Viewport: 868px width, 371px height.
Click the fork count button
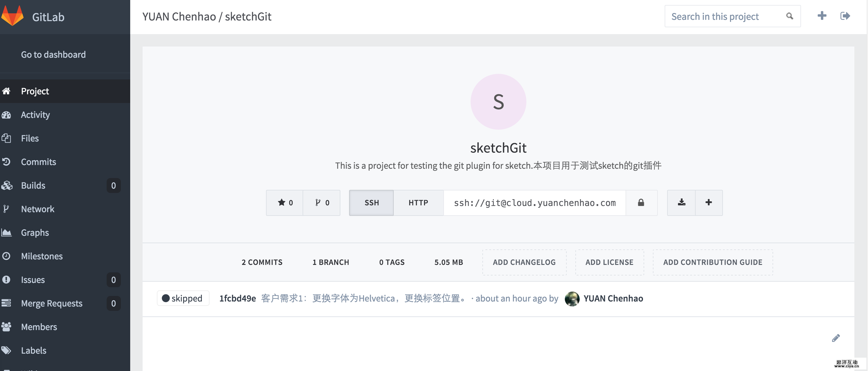coord(322,203)
